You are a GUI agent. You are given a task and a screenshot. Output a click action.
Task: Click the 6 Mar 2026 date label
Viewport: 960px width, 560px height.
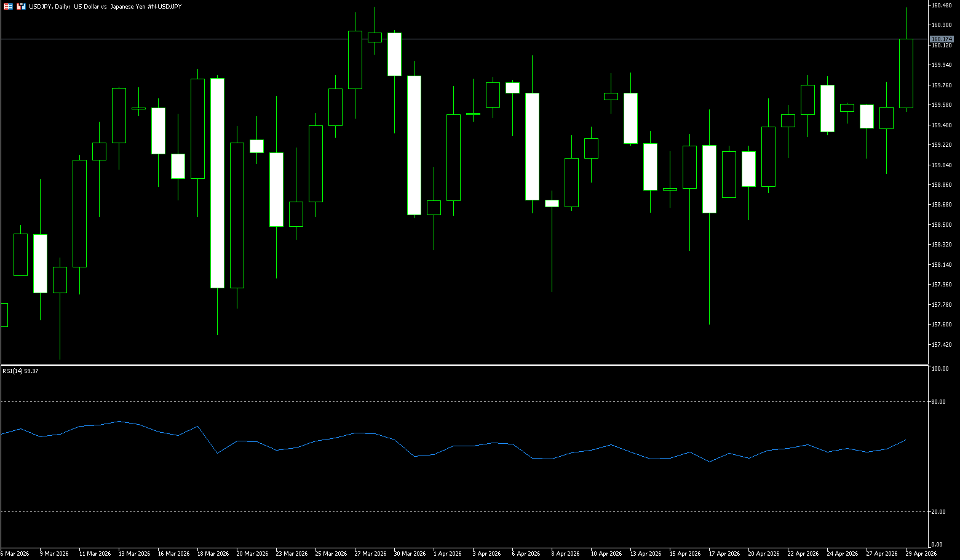(x=15, y=554)
